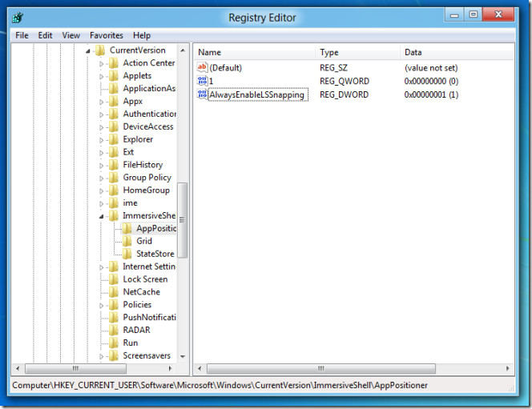This screenshot has width=532, height=409.
Task: Click the Lock Screen folder icon
Action: coord(114,279)
